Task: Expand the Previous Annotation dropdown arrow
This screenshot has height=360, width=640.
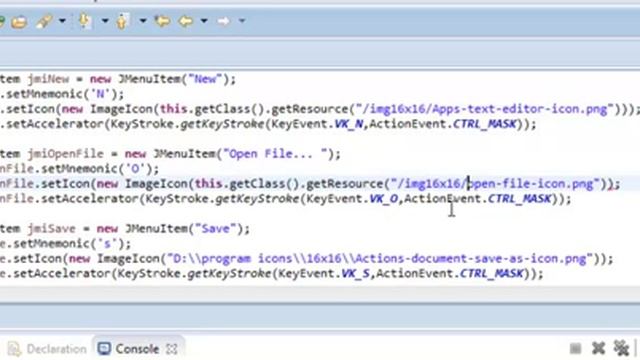Action: click(x=142, y=20)
